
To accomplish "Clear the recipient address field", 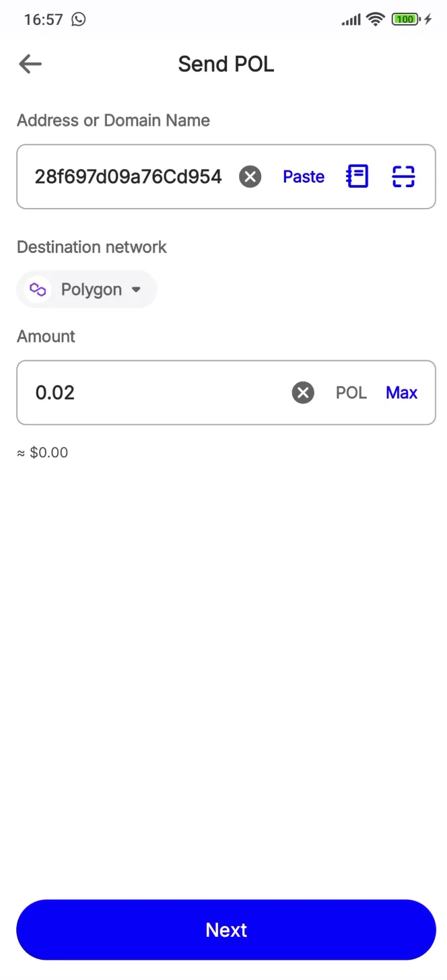I will 250,177.
